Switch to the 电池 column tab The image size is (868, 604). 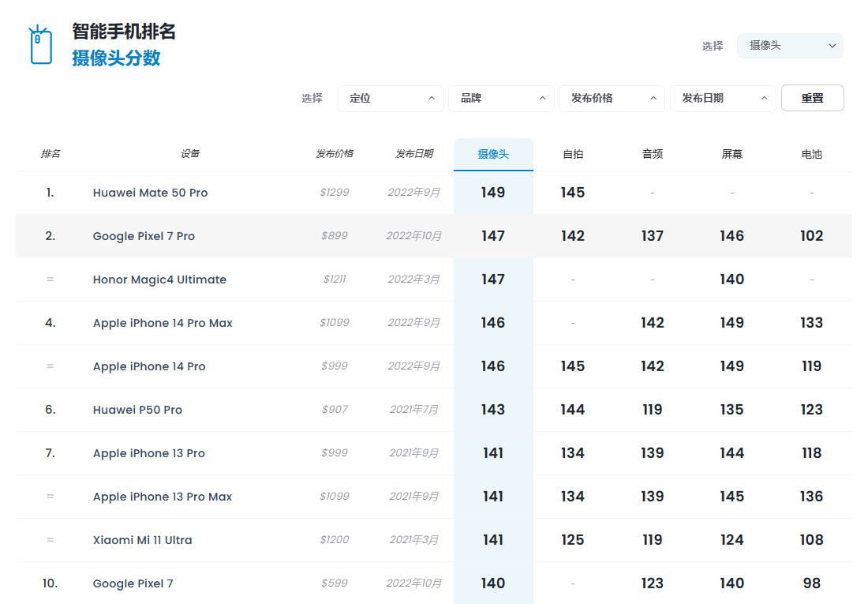click(811, 155)
